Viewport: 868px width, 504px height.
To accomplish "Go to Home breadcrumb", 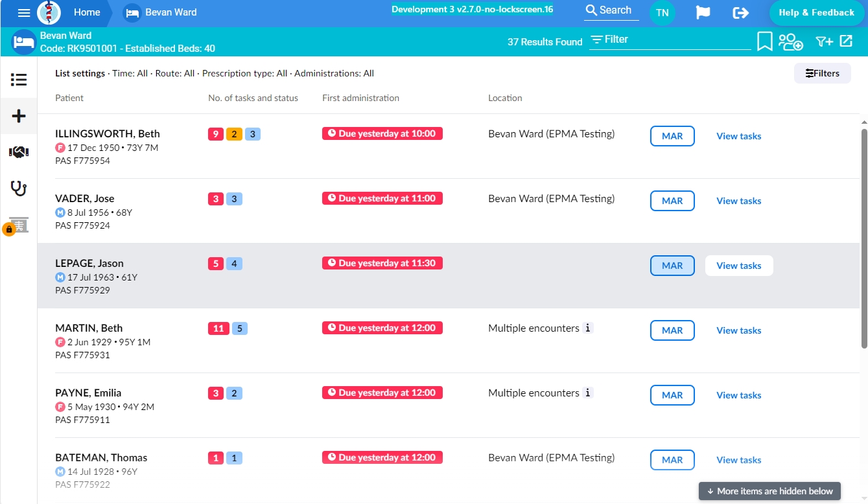I will click(87, 12).
